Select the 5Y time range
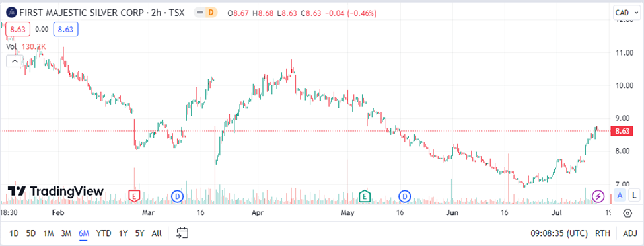Image resolution: width=644 pixels, height=246 pixels. tap(139, 233)
